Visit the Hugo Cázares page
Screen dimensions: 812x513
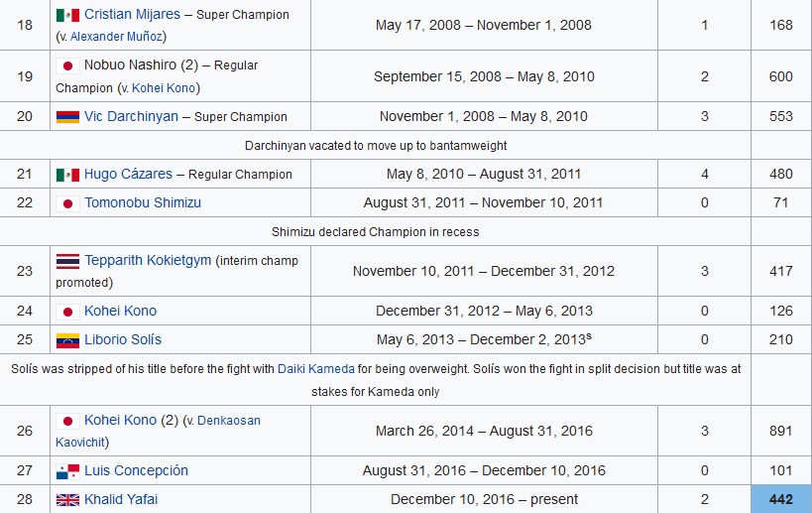coord(129,174)
